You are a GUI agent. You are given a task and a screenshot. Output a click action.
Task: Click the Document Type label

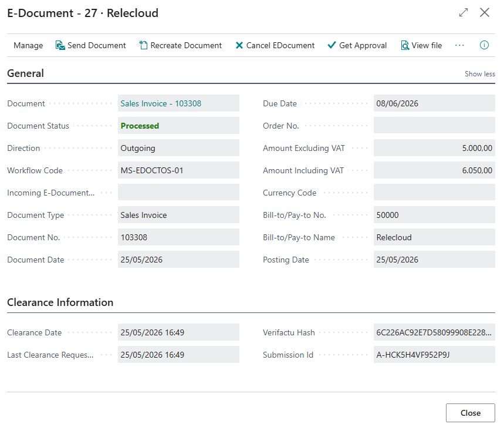[35, 215]
